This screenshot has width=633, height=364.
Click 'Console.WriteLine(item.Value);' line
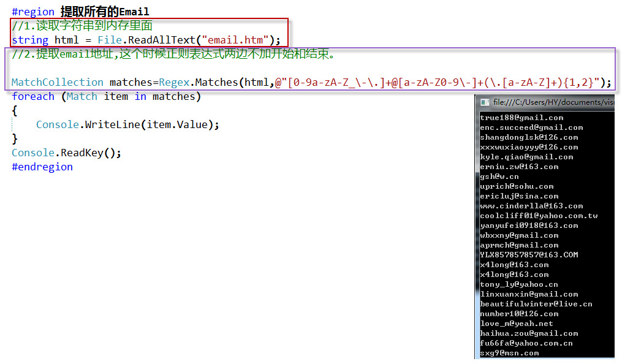[127, 124]
